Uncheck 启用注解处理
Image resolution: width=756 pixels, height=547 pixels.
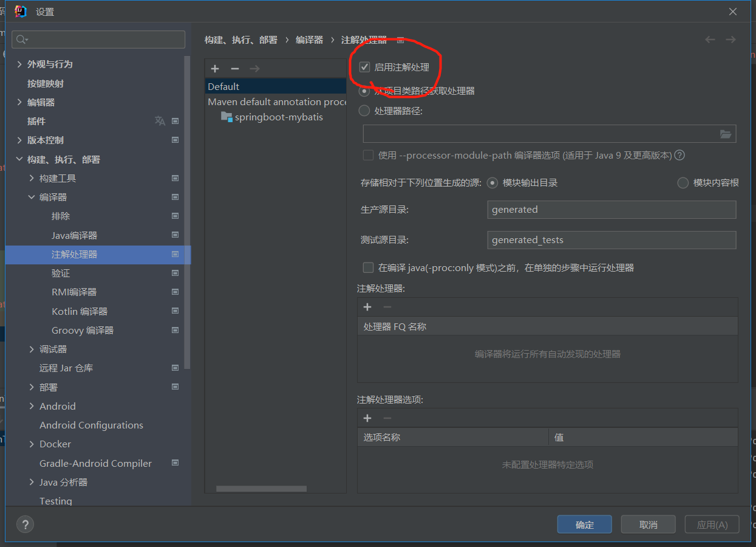pyautogui.click(x=364, y=68)
